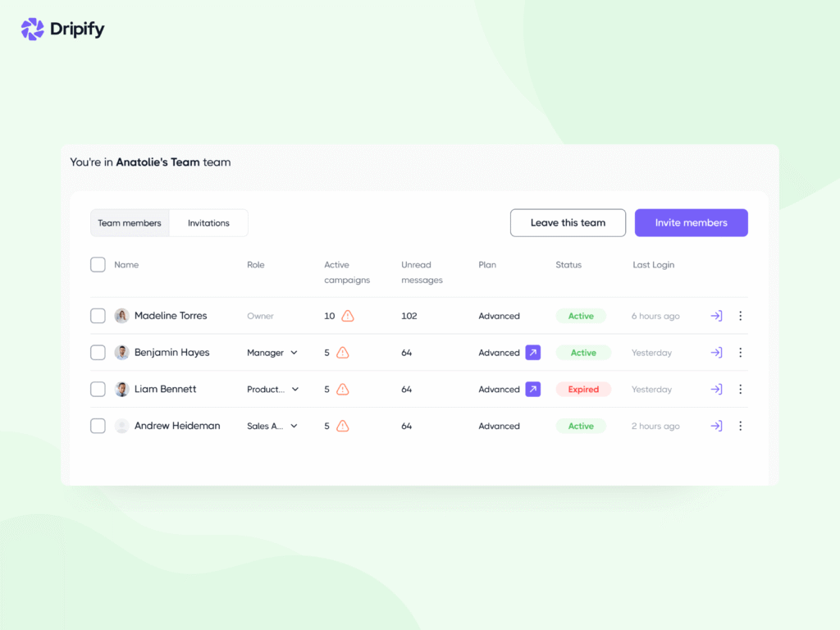Viewport: 840px width, 630px height.
Task: Click the login arrow icon for Andrew Heideman
Action: click(715, 426)
